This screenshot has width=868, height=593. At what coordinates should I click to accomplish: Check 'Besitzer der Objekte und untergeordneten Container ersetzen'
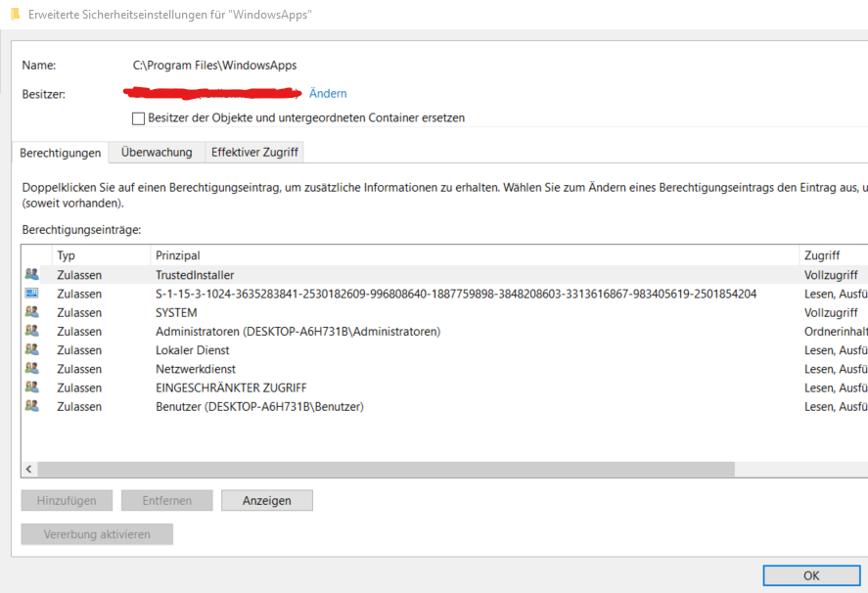pos(138,118)
